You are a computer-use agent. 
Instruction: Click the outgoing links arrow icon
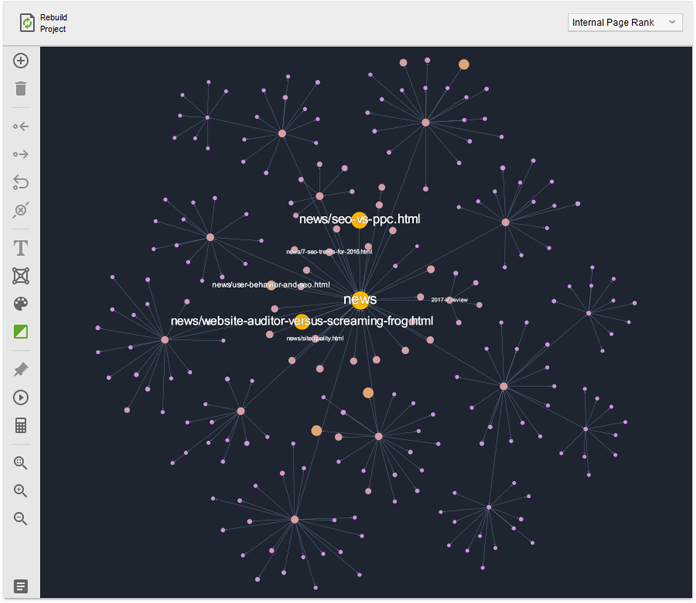pyautogui.click(x=20, y=155)
